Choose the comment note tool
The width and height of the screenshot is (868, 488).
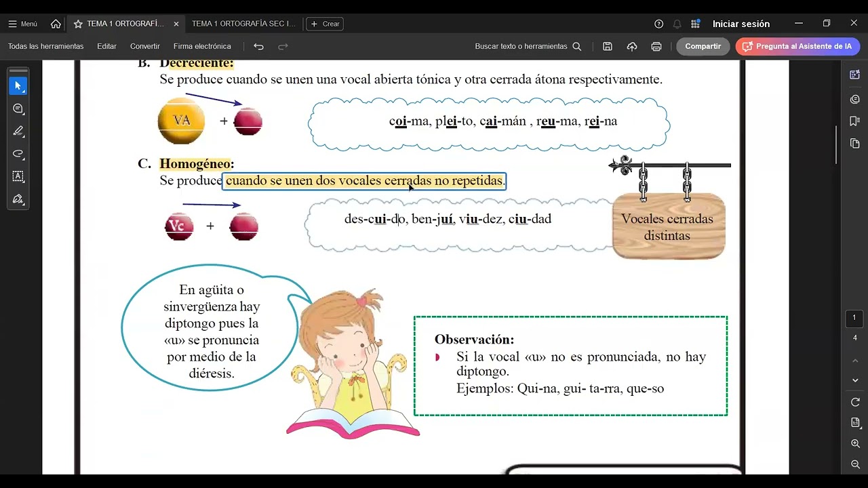point(18,108)
